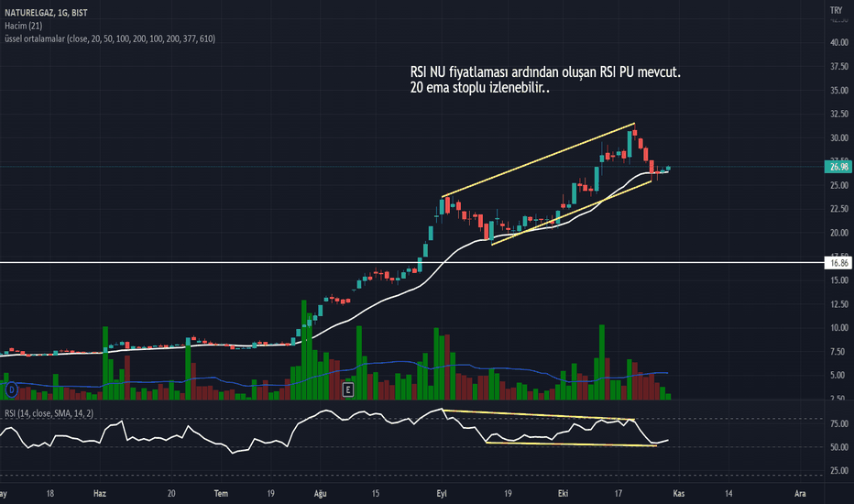Click the 40.00 price scale value

[839, 42]
